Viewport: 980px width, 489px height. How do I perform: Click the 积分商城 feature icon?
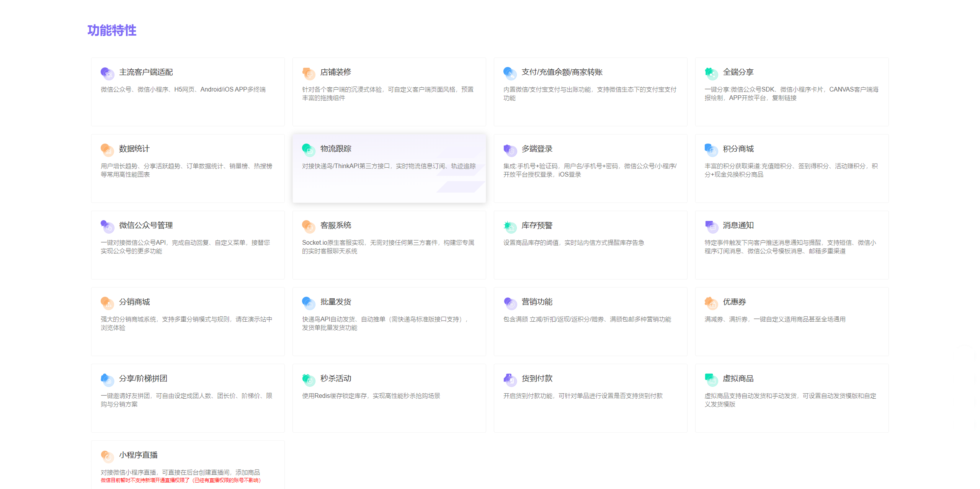pos(711,150)
